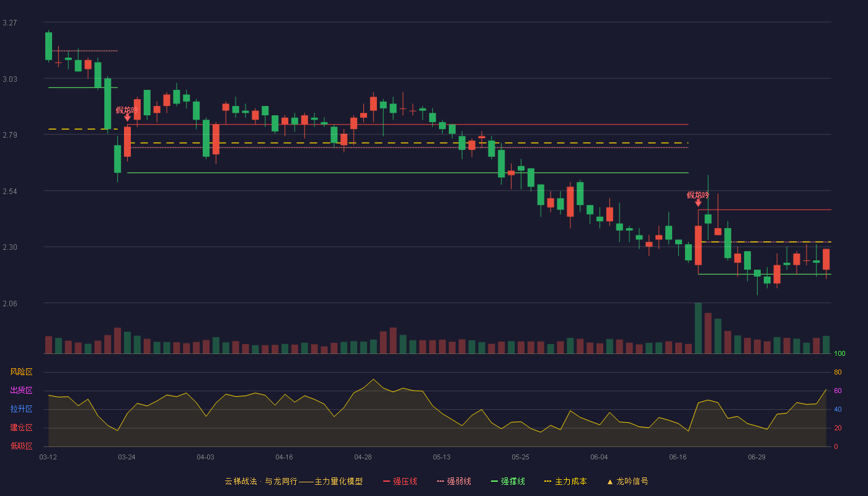868x496 pixels.
Task: Click the orange 80 indicator axis value
Action: click(x=838, y=373)
